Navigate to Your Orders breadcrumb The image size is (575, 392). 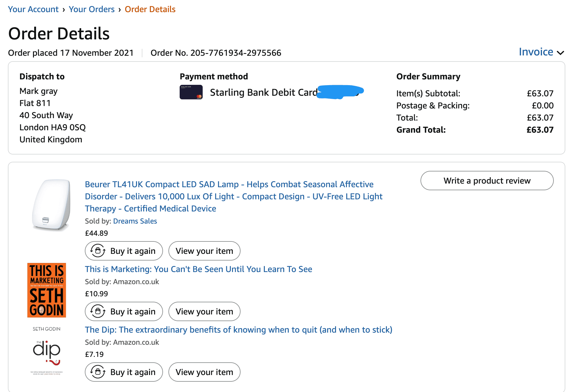[91, 9]
